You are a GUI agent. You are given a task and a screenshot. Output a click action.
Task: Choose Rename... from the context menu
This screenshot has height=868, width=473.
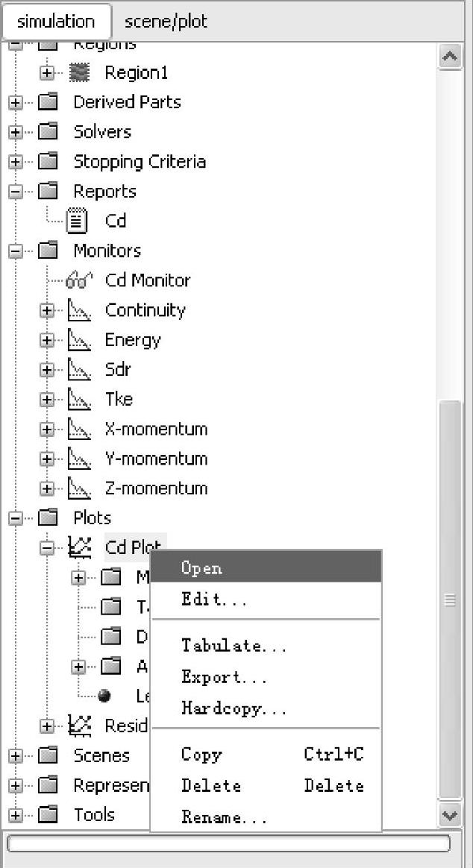[223, 817]
